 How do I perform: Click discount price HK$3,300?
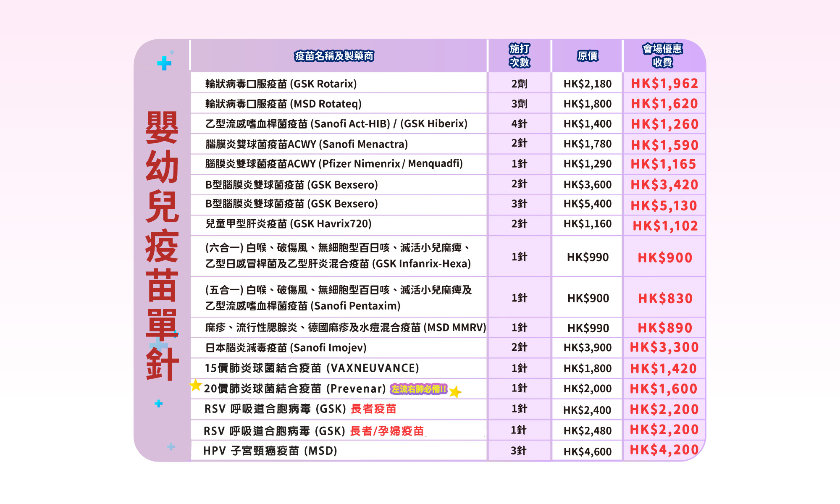coord(664,347)
